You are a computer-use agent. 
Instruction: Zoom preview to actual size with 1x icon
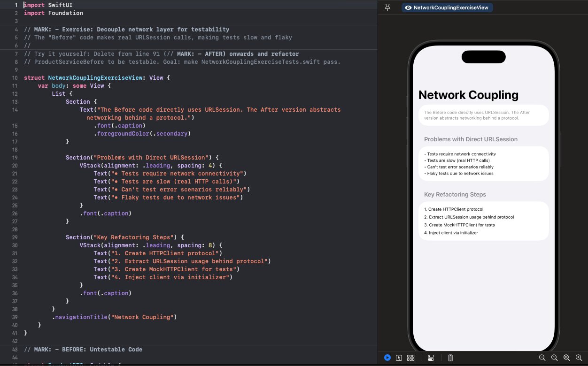pos(554,358)
